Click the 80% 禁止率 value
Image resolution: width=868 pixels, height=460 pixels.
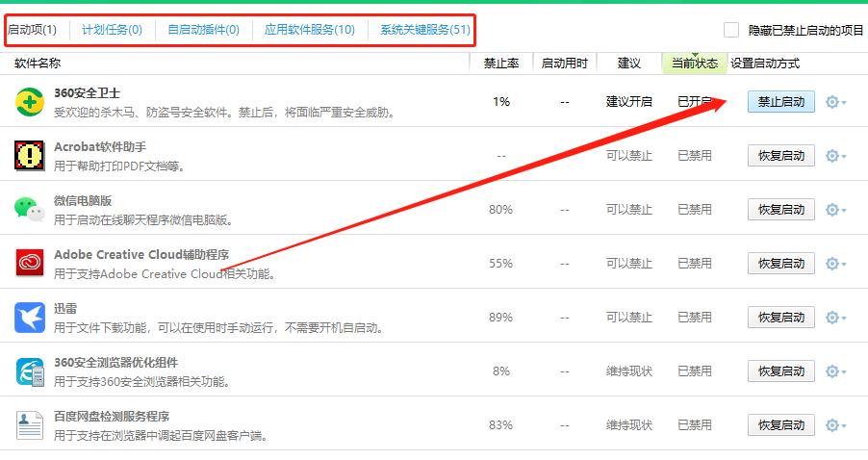[x=501, y=210]
